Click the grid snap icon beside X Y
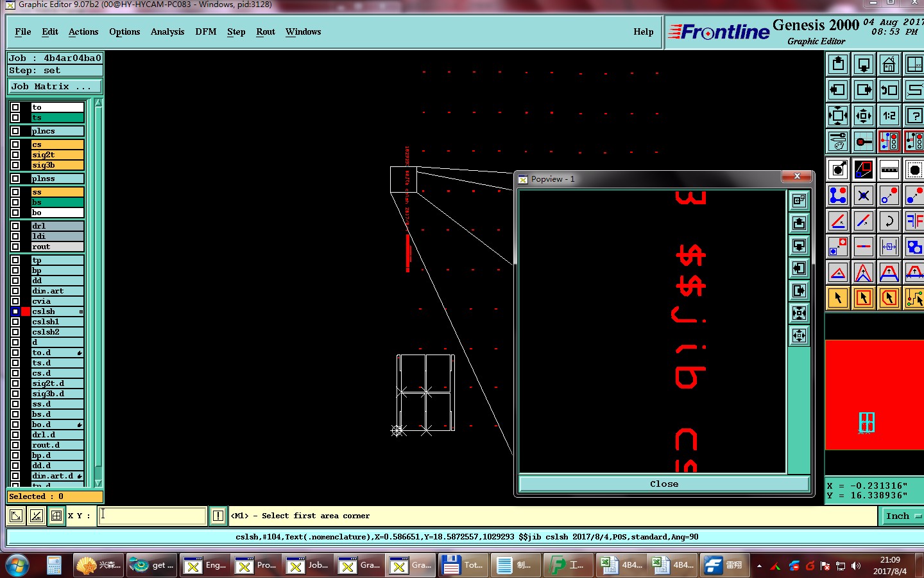Image resolution: width=924 pixels, height=578 pixels. pyautogui.click(x=56, y=516)
